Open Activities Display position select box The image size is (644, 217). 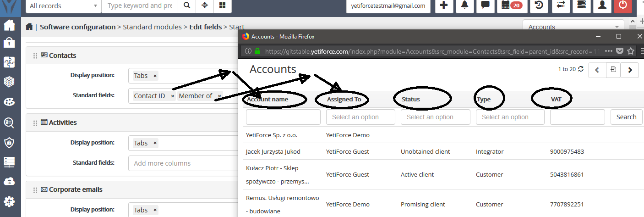[x=183, y=143]
